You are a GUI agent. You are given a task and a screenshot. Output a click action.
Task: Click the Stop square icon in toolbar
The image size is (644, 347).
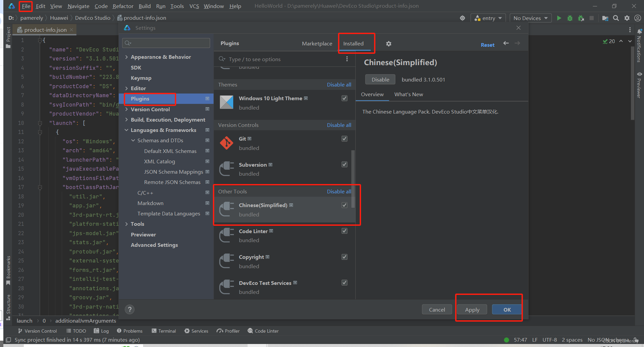coord(592,18)
